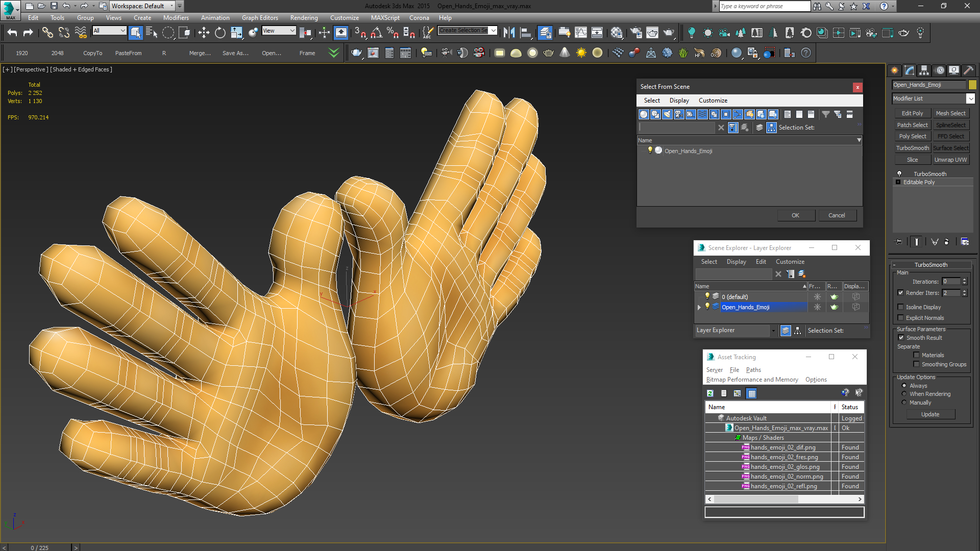
Task: Click the Angle Snap toggle icon
Action: click(376, 33)
